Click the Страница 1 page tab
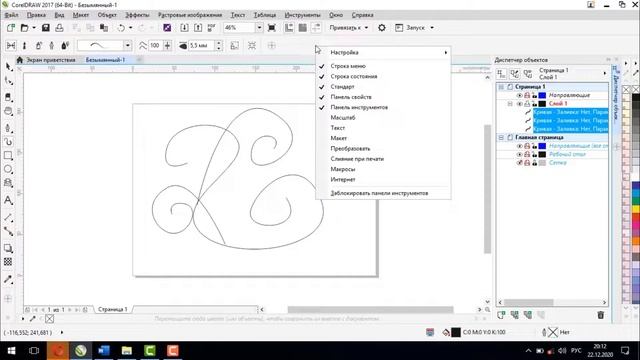The image size is (640, 360). tap(113, 309)
